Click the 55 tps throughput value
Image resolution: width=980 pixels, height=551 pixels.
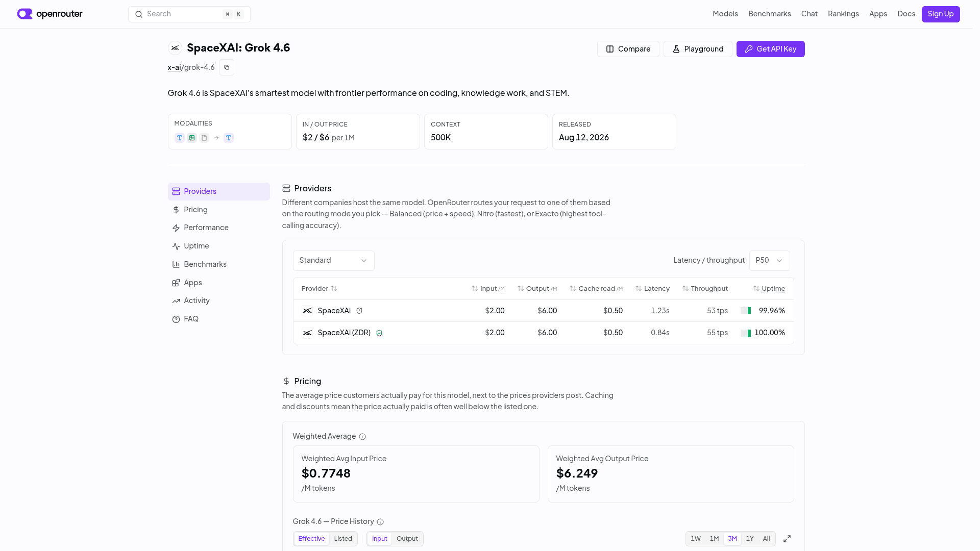(x=718, y=333)
